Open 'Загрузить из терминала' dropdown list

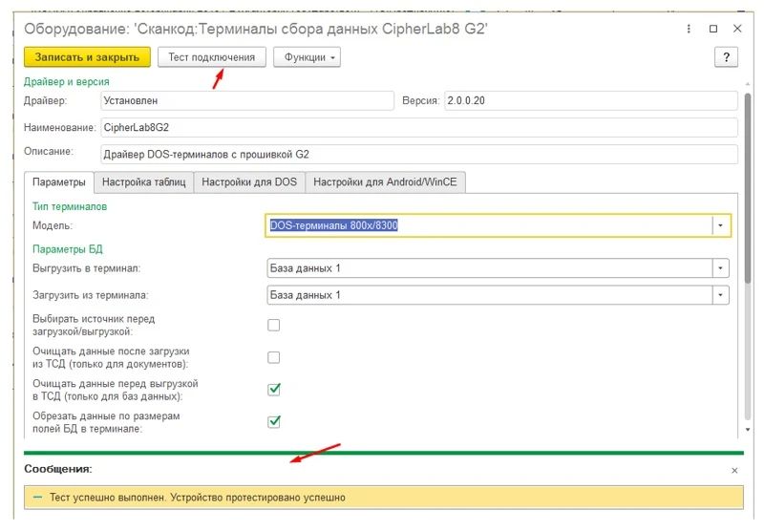pos(721,295)
